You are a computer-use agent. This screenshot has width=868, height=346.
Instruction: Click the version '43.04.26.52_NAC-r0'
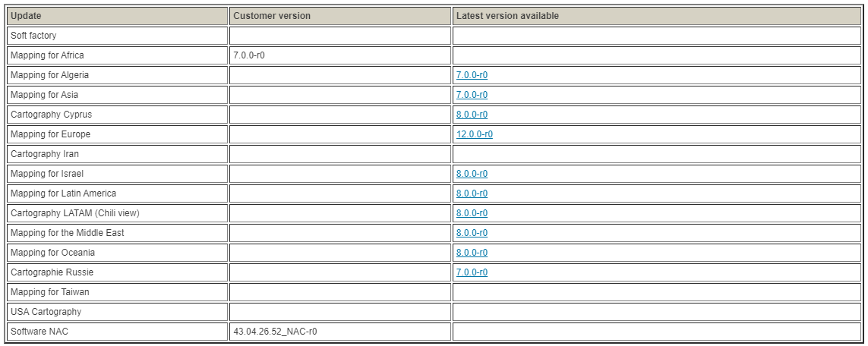[275, 332]
